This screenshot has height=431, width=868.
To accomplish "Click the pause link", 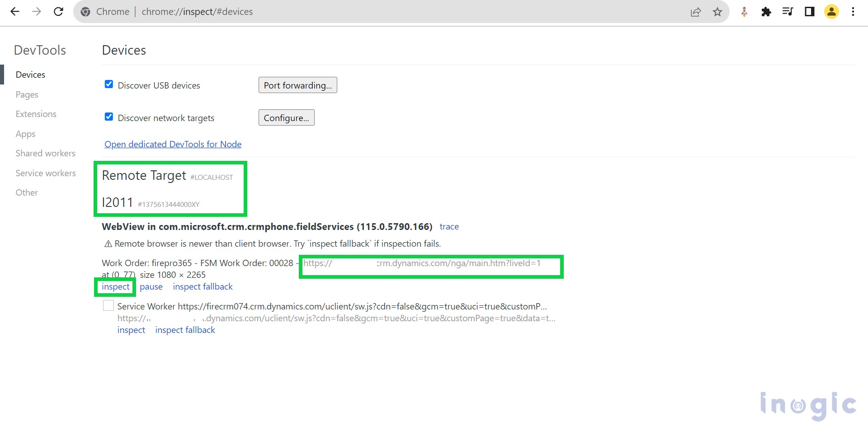I will point(151,286).
